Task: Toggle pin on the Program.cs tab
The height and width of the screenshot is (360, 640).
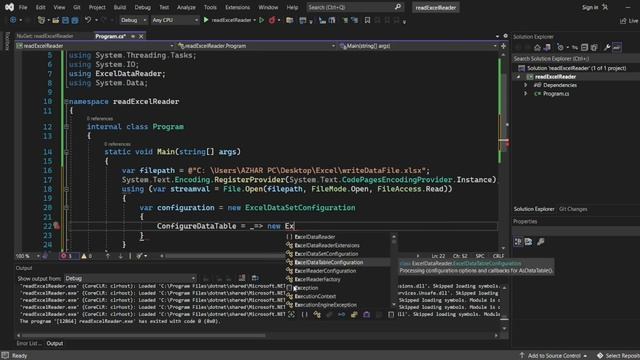Action: click(x=133, y=36)
